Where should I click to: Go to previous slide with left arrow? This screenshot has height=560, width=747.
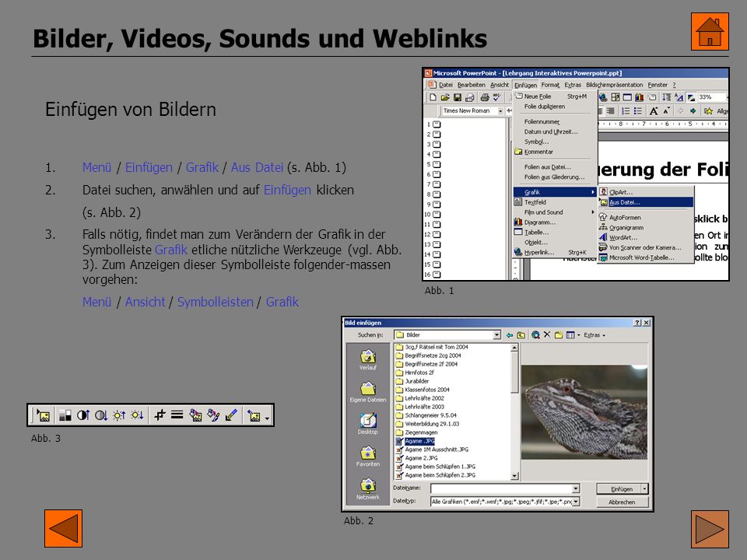63,528
